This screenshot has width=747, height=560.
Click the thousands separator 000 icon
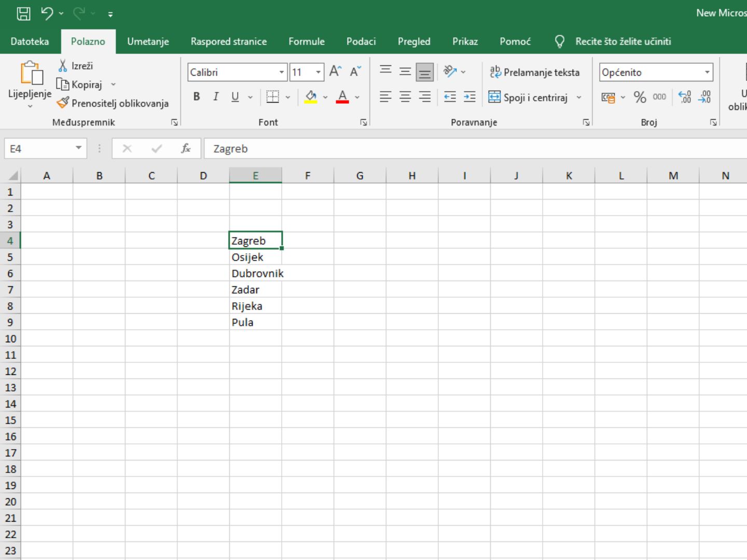(659, 97)
